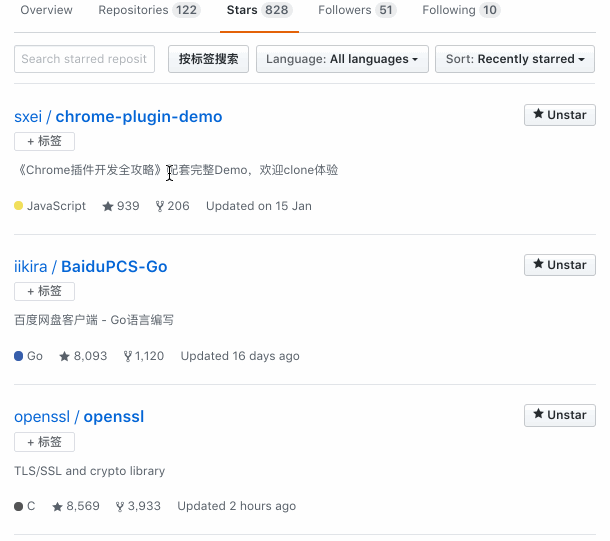This screenshot has width=610, height=541.
Task: Switch to the Followers tab
Action: coord(357,10)
